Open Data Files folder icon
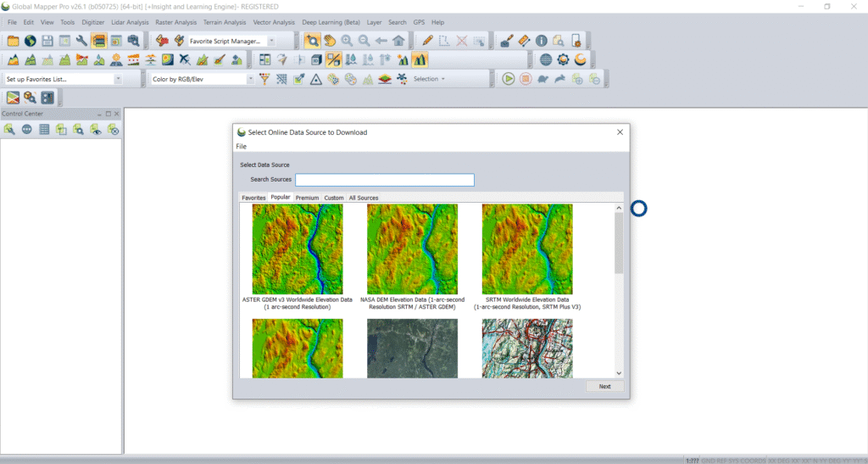Viewport: 868px width, 464px height. coord(14,41)
